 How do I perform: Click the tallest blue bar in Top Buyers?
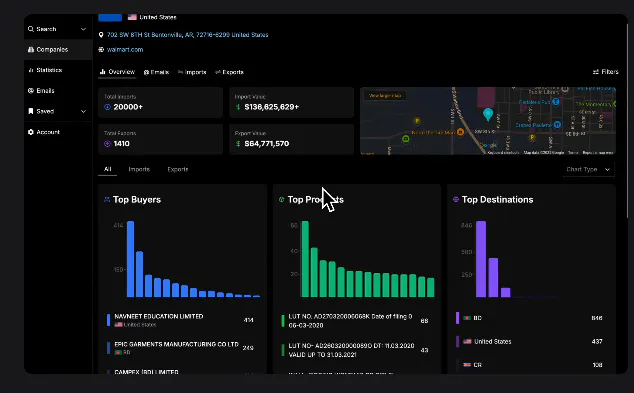coord(130,259)
